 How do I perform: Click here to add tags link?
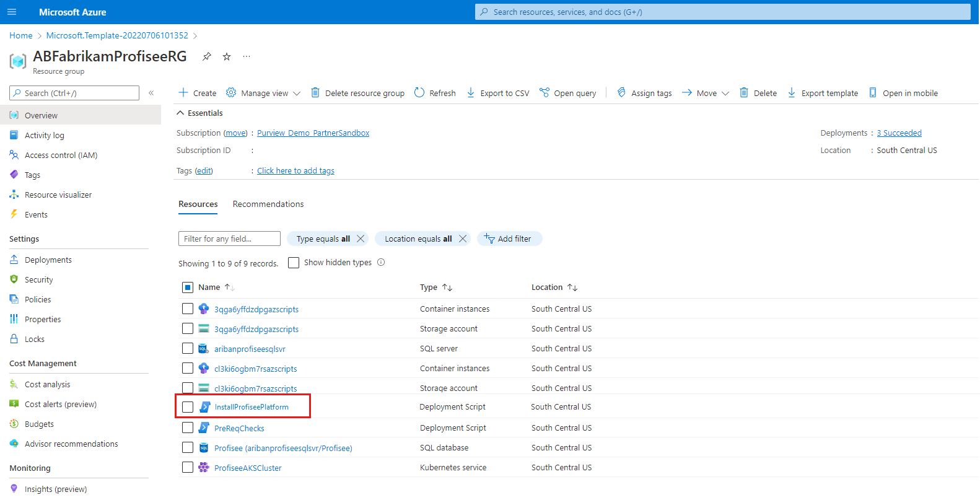click(295, 171)
